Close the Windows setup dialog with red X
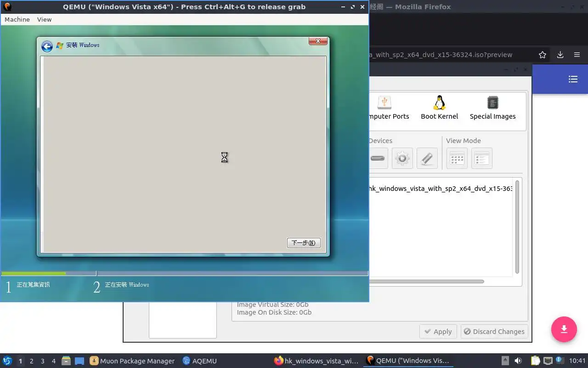 tap(318, 41)
